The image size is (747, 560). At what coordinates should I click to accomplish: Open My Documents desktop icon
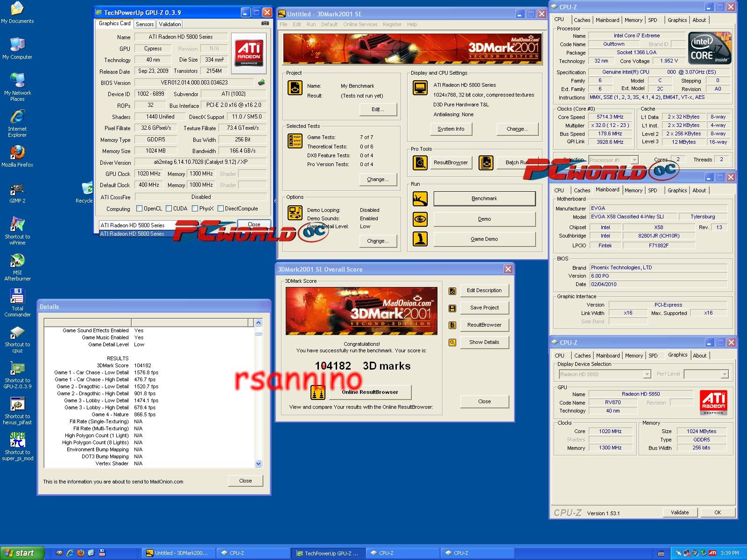point(17,12)
